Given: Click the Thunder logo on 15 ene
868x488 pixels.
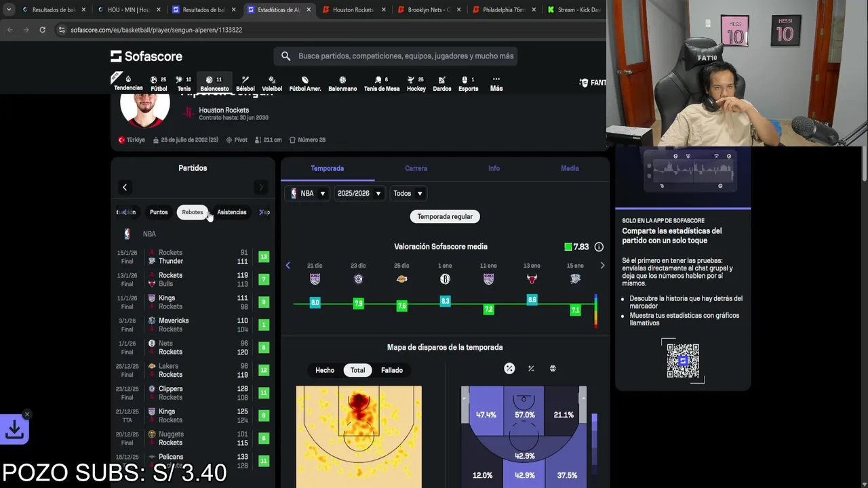Looking at the screenshot, I should tap(575, 279).
